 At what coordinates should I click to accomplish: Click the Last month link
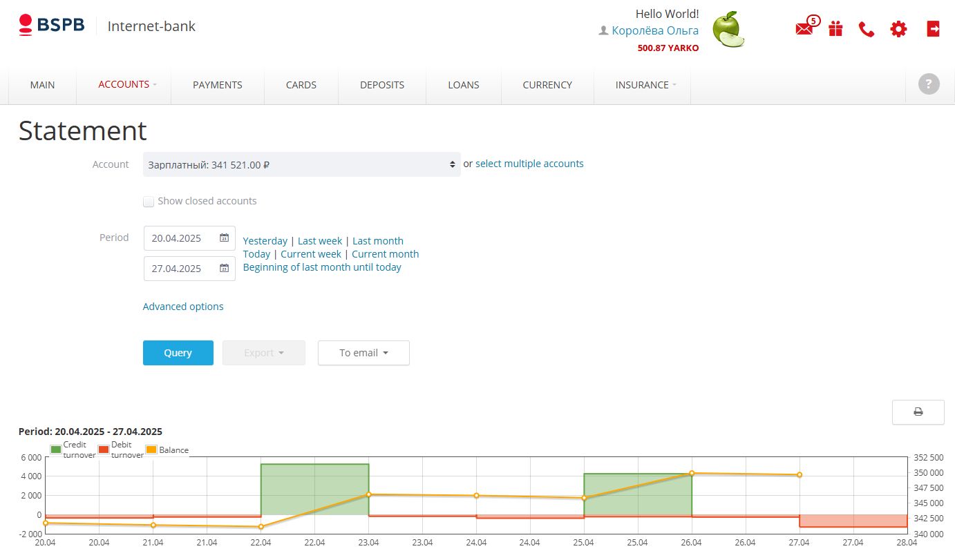point(377,241)
